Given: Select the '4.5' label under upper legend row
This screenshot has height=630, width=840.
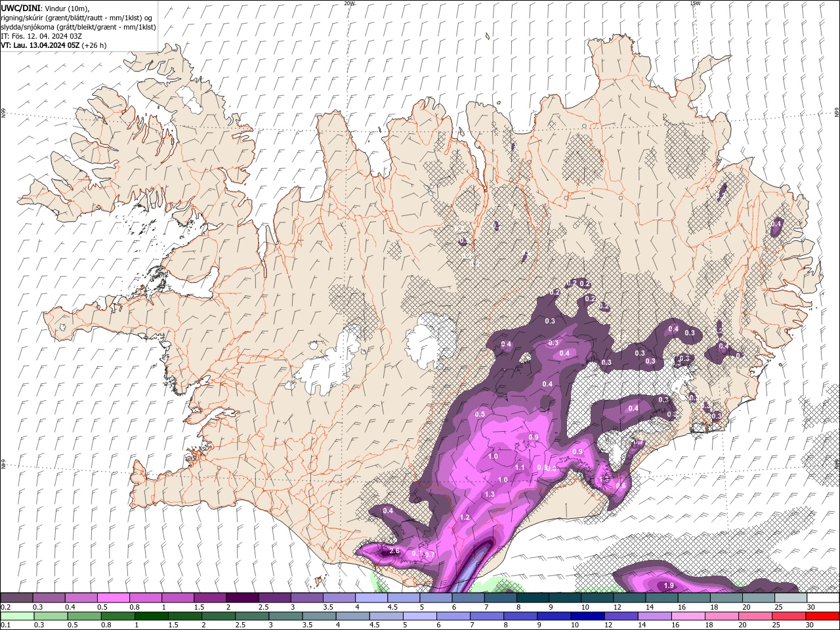Looking at the screenshot, I should tap(392, 607).
